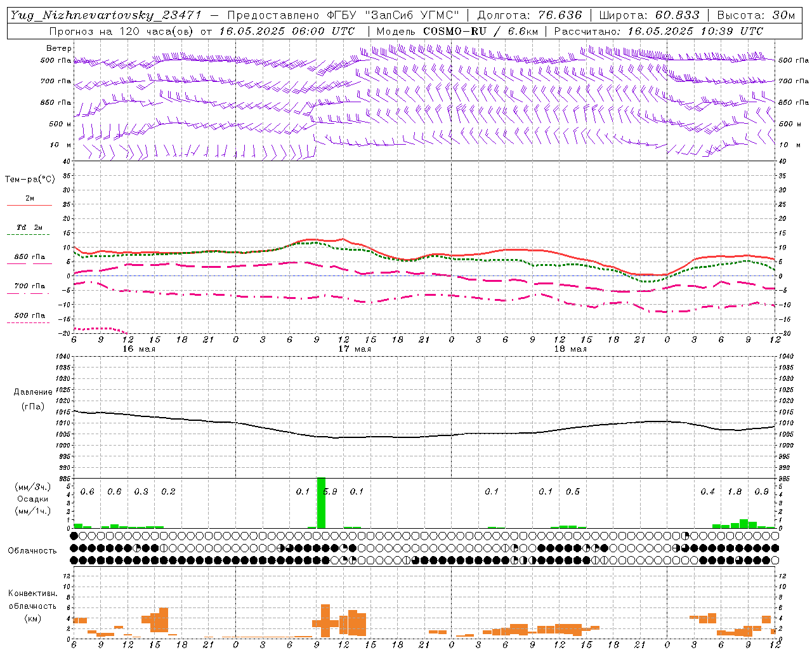Click the Давление panel label
Screen dimensions: 812x650
(x=33, y=392)
